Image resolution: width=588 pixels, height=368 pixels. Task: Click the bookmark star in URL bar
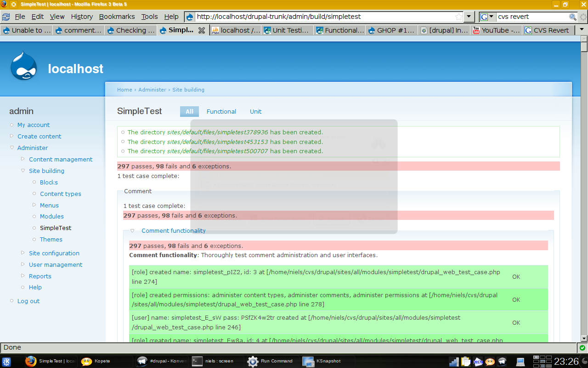tap(458, 17)
